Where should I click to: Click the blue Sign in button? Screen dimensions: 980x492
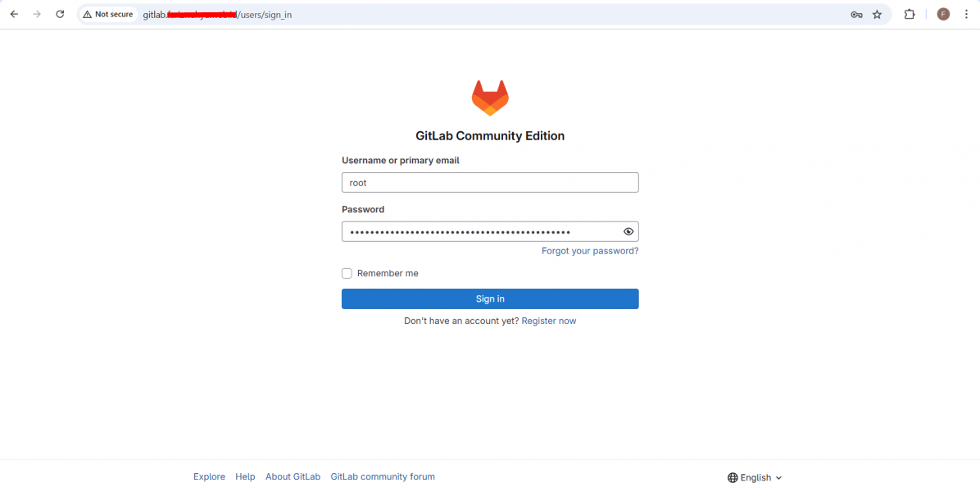(490, 298)
